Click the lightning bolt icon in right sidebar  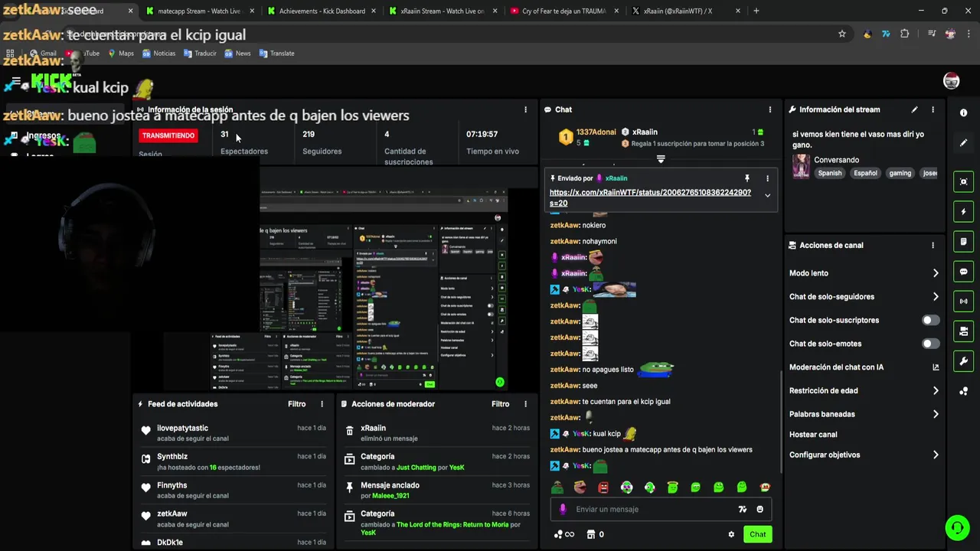(x=963, y=211)
